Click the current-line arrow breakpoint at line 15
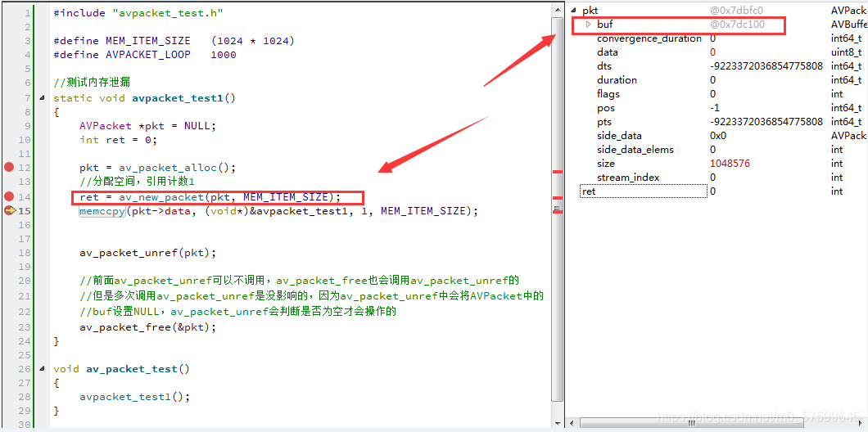 [x=9, y=210]
